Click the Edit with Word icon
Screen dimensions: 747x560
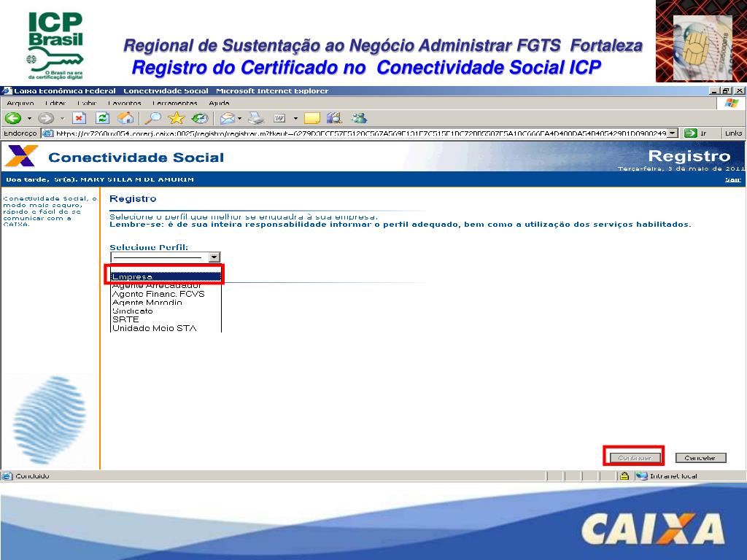[279, 118]
